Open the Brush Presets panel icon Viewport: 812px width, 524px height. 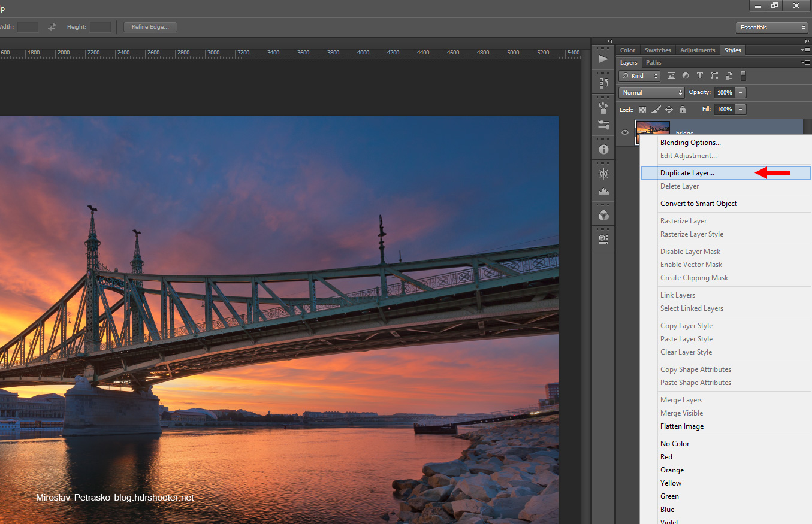point(603,108)
